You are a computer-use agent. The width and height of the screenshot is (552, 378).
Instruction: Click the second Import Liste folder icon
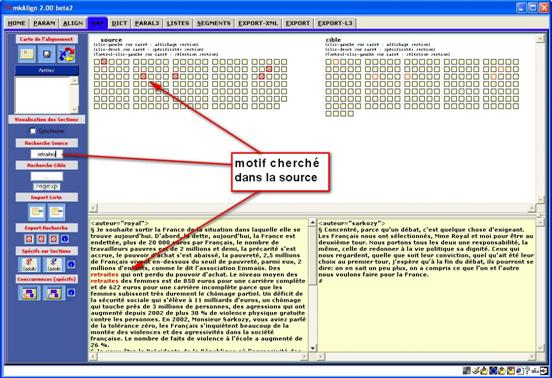coord(56,212)
